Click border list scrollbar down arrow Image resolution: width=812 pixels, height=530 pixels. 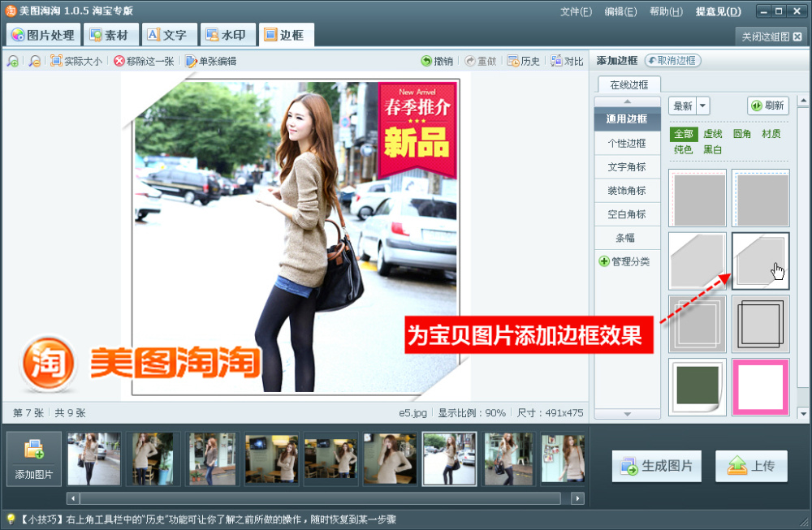(x=804, y=414)
